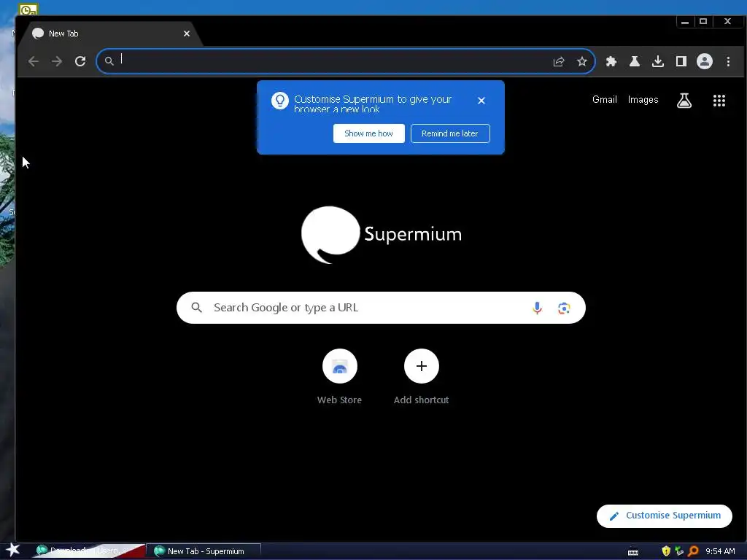Click the yellow security shield tray icon
747x560 pixels.
(x=666, y=551)
